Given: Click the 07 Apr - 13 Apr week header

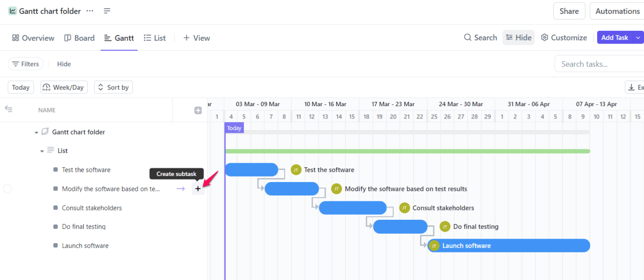Looking at the screenshot, I should click(597, 104).
